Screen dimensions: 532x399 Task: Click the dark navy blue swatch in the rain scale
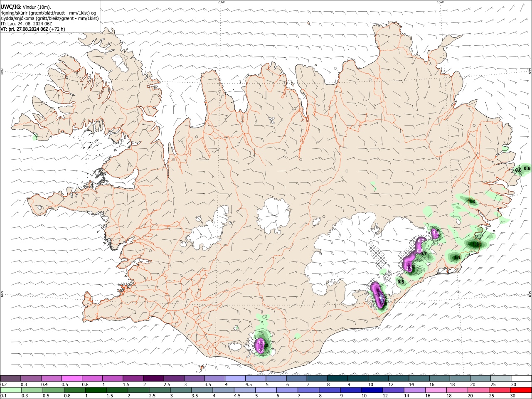[372, 390]
